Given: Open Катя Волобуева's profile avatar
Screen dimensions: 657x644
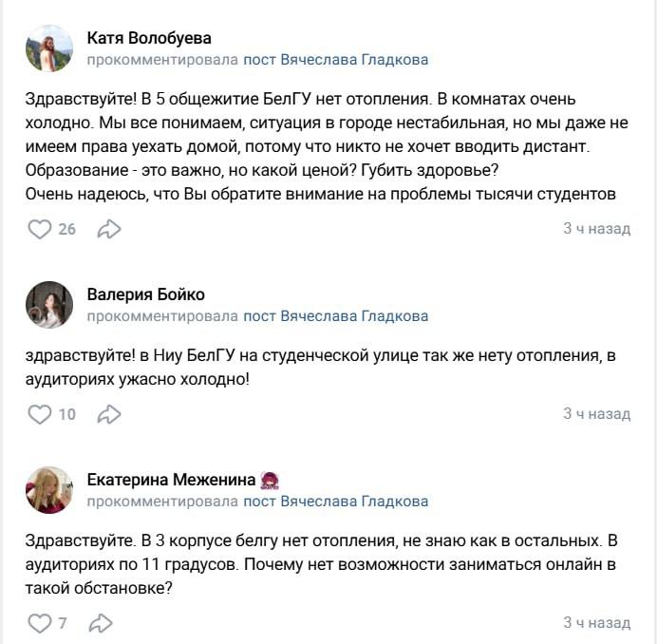Looking at the screenshot, I should 49,47.
